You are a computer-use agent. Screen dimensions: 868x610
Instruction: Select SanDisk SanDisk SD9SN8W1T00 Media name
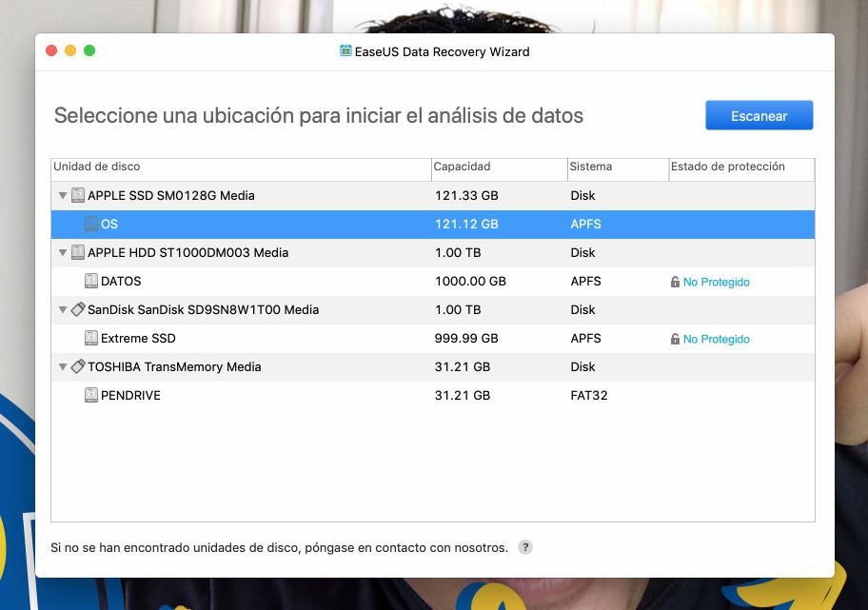pos(203,309)
